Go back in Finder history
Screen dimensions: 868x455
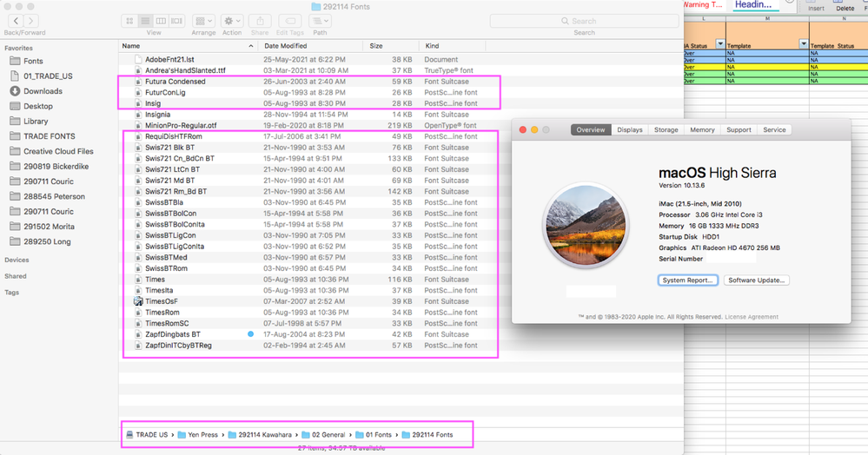coord(16,21)
